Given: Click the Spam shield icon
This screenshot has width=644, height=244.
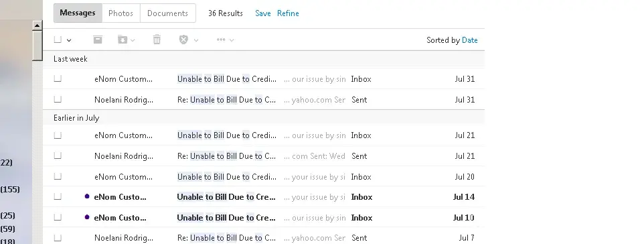Looking at the screenshot, I should pos(183,40).
